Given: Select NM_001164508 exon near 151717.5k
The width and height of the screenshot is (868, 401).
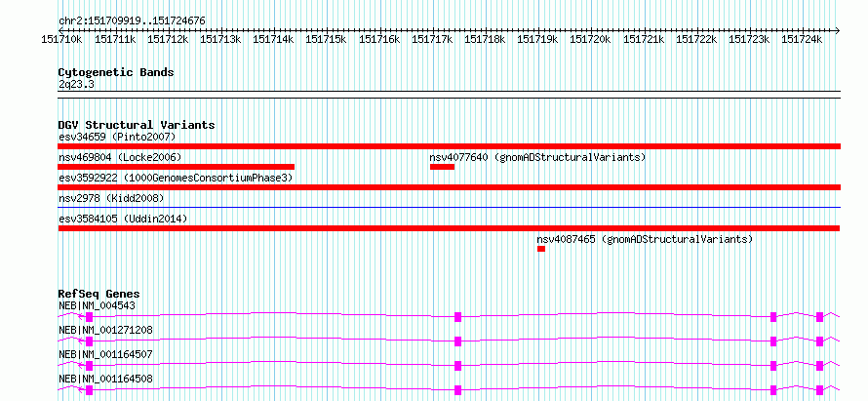Looking at the screenshot, I should 457,390.
